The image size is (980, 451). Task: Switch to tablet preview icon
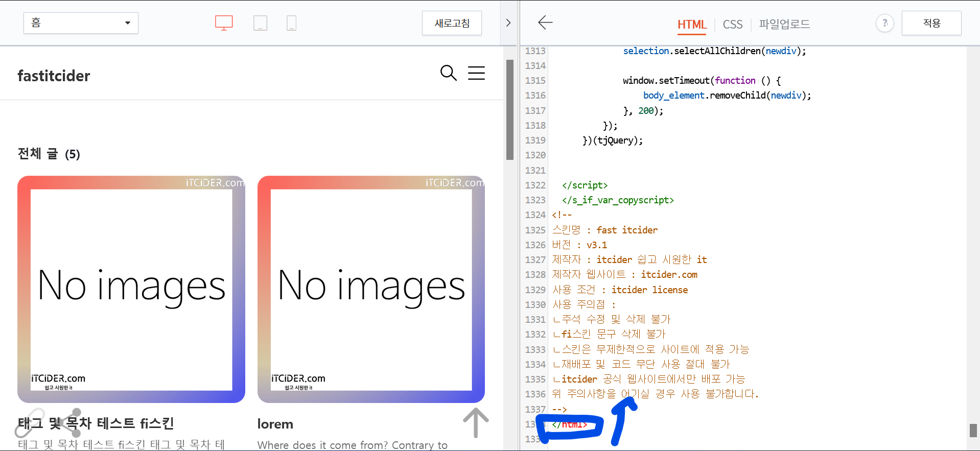[260, 23]
